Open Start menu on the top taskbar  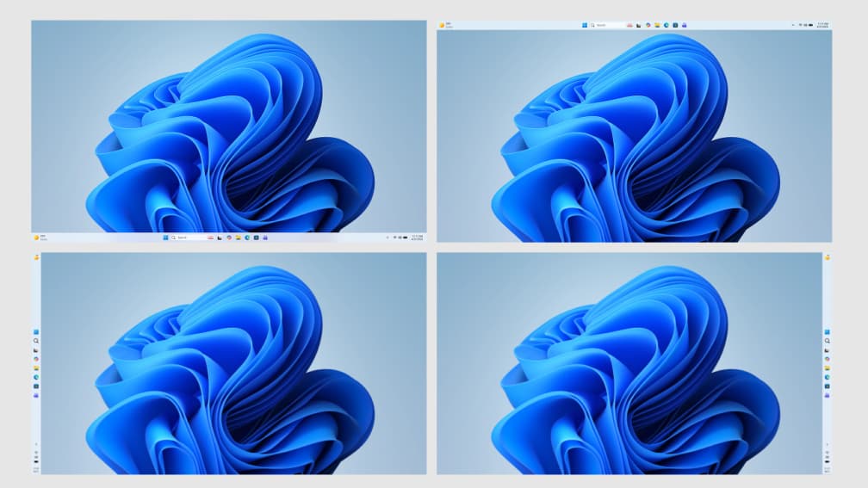[585, 25]
